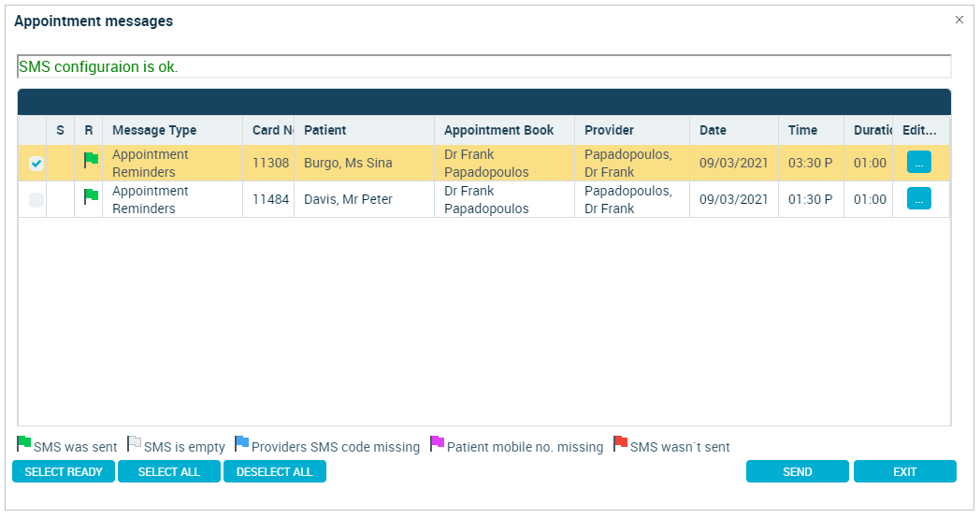Screen dimensions: 980x518
Task: Sort by Message Type column header
Action: point(172,130)
